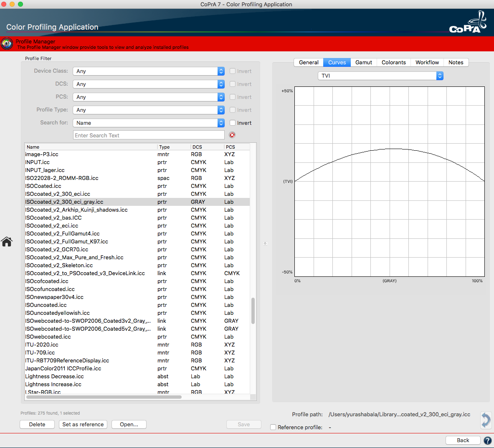Sort by the Name column header
Screen dimensions: 494x448
pos(91,147)
